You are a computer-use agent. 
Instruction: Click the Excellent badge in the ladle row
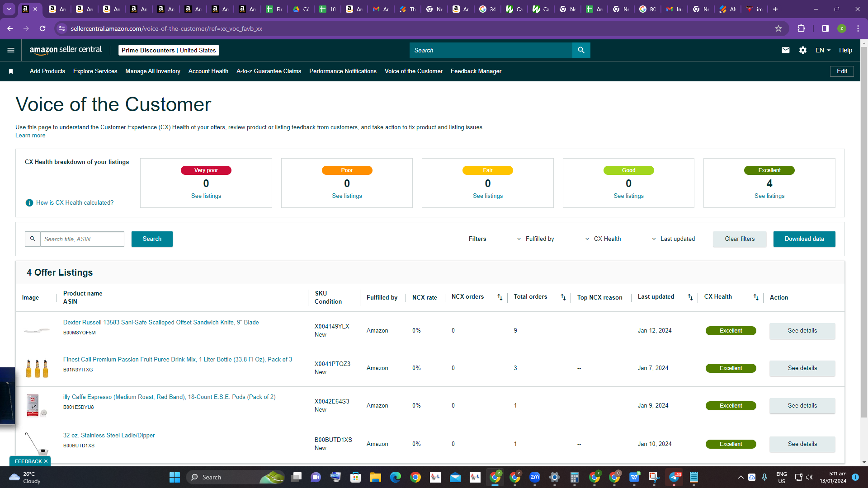point(731,444)
